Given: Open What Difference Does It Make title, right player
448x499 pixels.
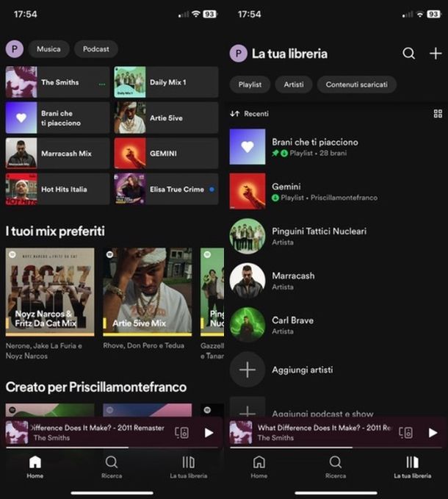Looking at the screenshot, I should click(x=325, y=428).
